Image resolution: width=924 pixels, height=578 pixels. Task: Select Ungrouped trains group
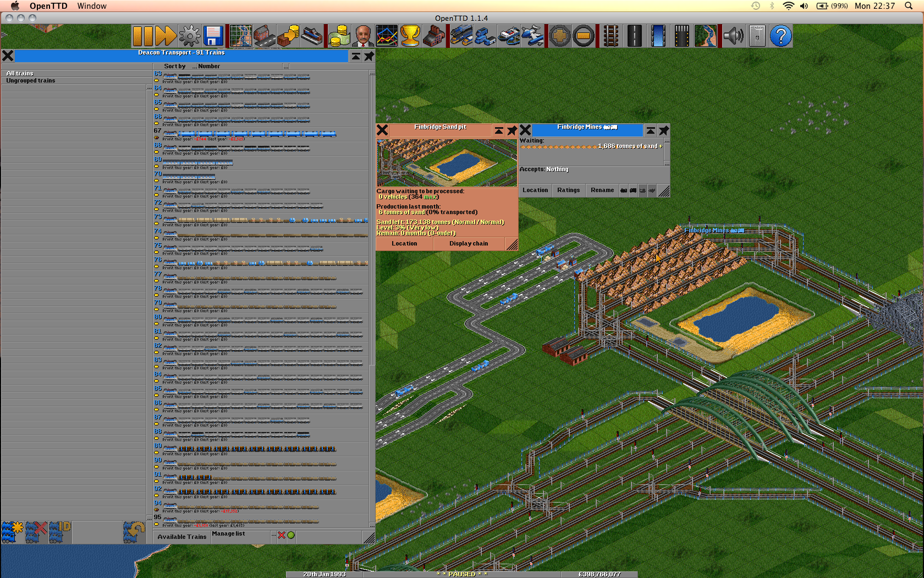click(76, 81)
